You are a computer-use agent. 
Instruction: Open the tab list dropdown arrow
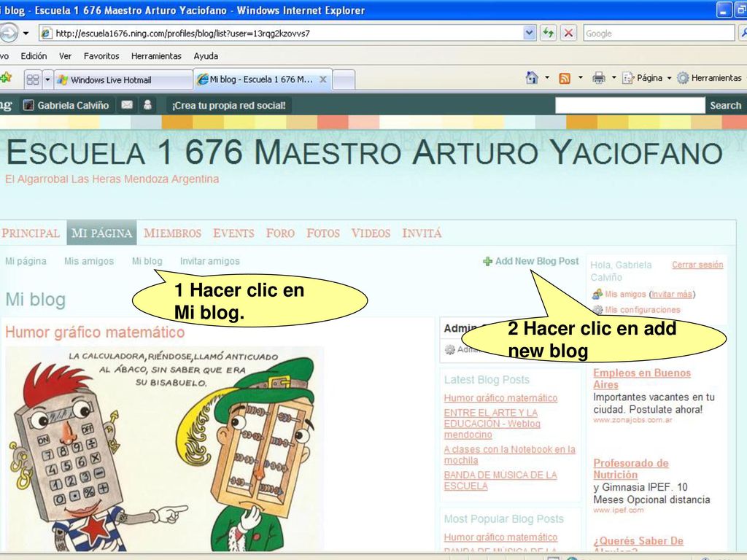point(47,79)
